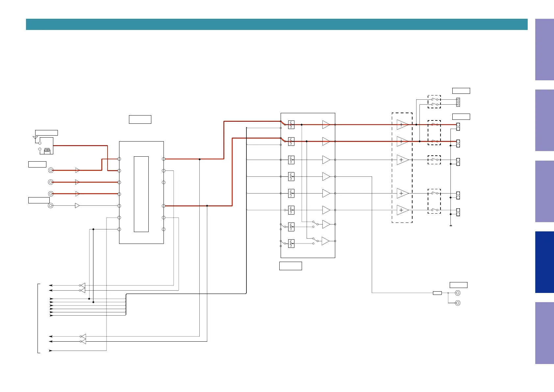This screenshot has width=554, height=392.
Task: Select the topmost purple side tab
Action: (x=544, y=49)
